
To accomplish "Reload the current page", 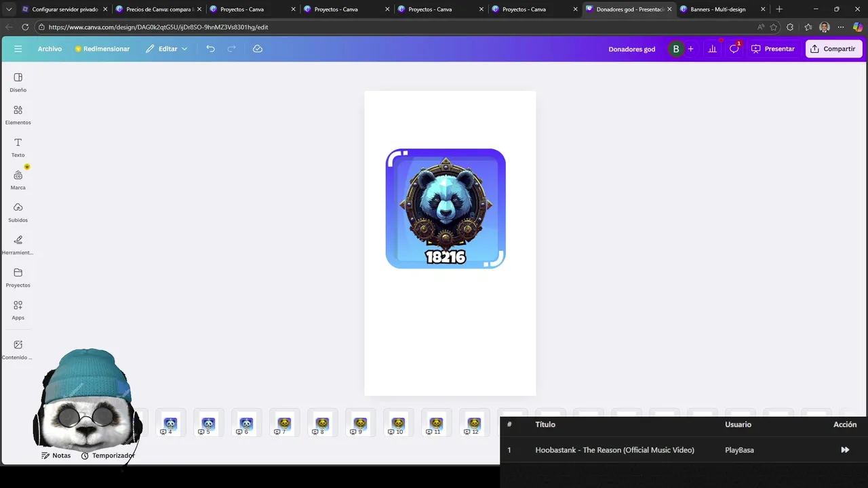I will coord(25,27).
